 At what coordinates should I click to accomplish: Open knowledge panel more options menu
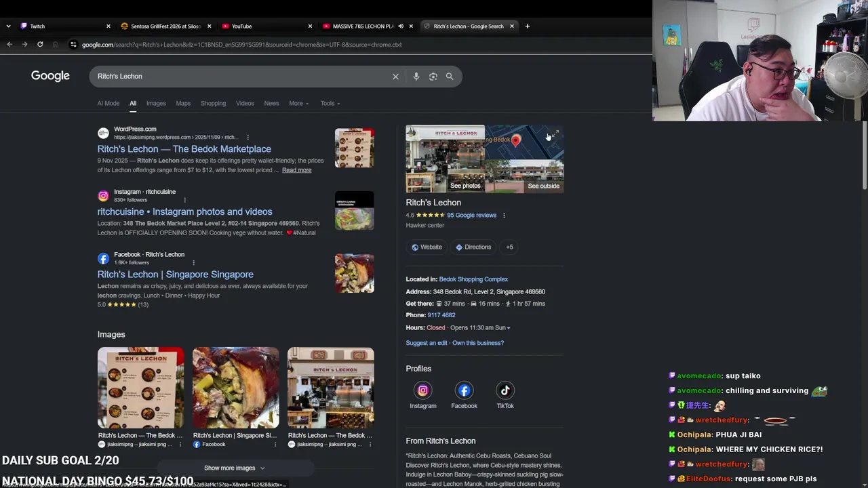point(504,216)
